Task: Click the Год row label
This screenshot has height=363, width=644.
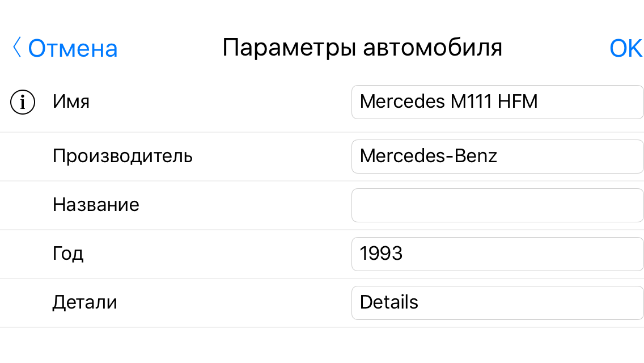Action: click(x=68, y=254)
